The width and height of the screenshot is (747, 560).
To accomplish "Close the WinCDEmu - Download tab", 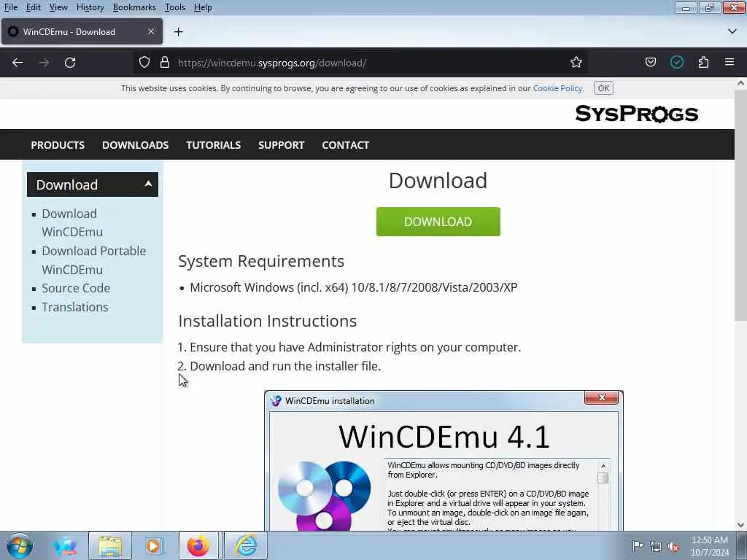I will [x=150, y=31].
